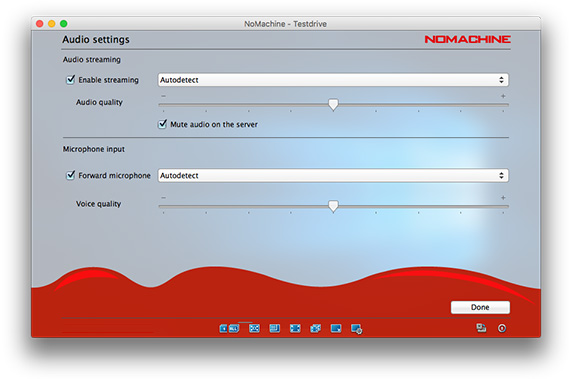Click the connection monitor icon at bottom right
This screenshot has width=569, height=379.
click(x=481, y=328)
